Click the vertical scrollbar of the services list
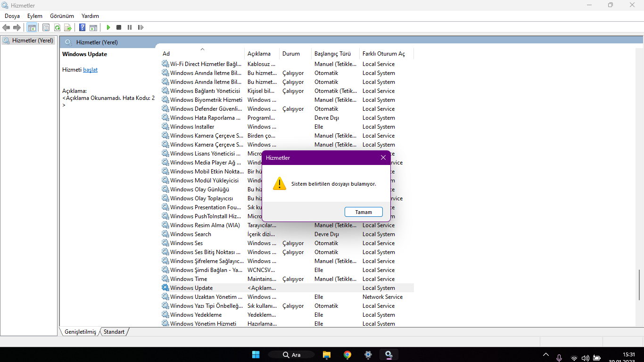The height and width of the screenshot is (362, 644). 640,285
